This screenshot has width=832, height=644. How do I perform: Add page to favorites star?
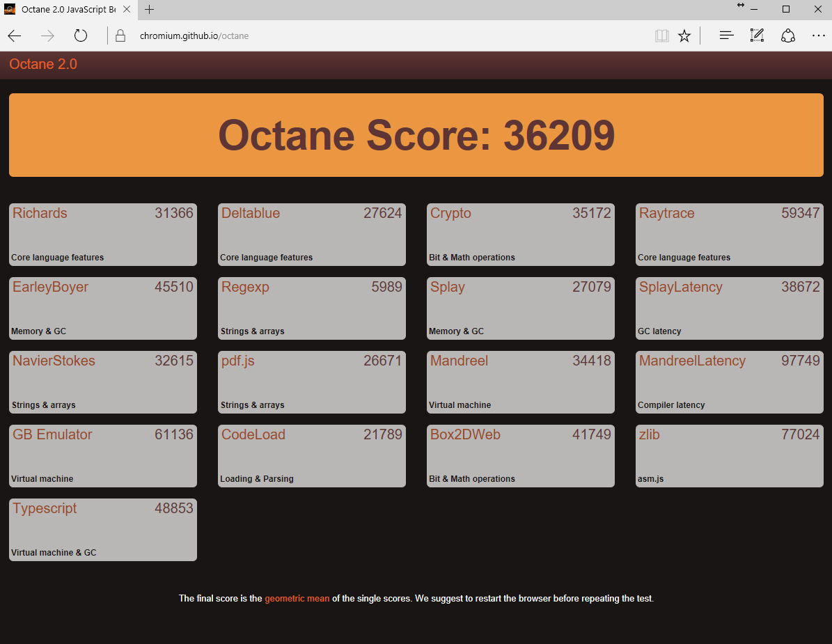click(684, 36)
